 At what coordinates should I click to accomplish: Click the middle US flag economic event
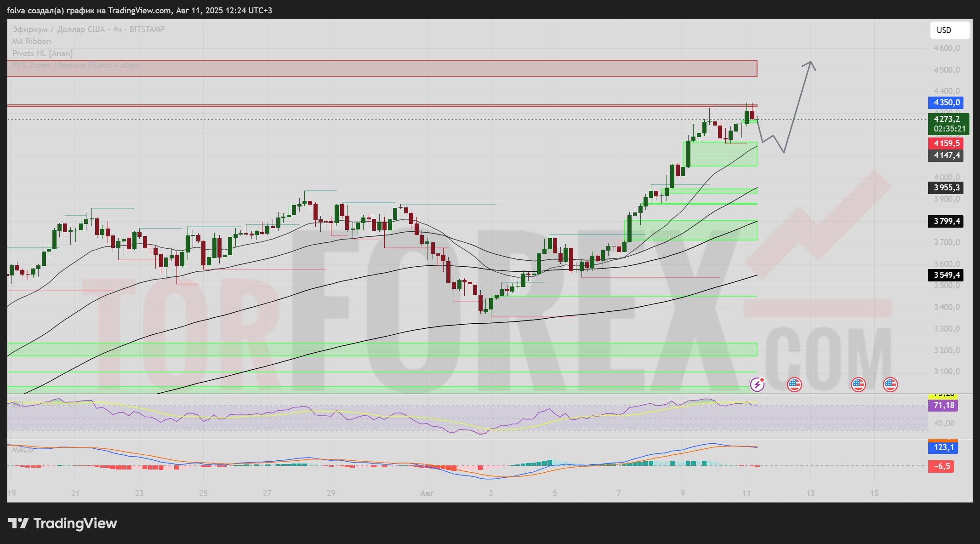[x=858, y=384]
